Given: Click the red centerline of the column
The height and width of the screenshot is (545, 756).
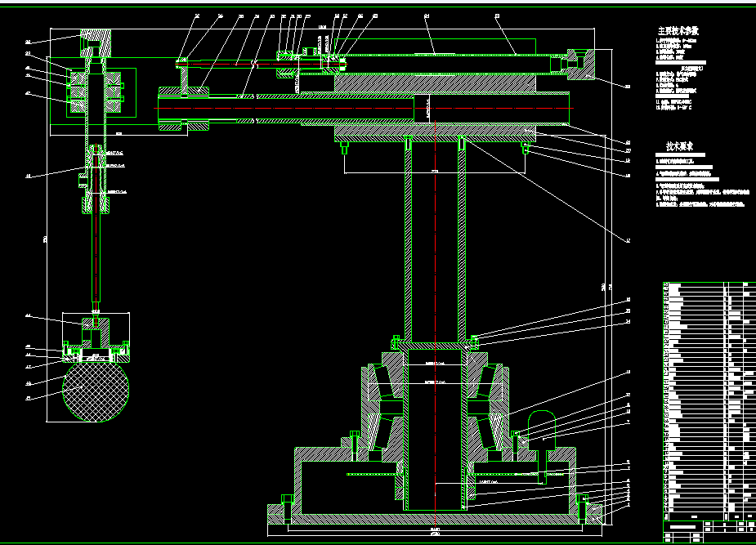Looking at the screenshot, I should click(436, 323).
